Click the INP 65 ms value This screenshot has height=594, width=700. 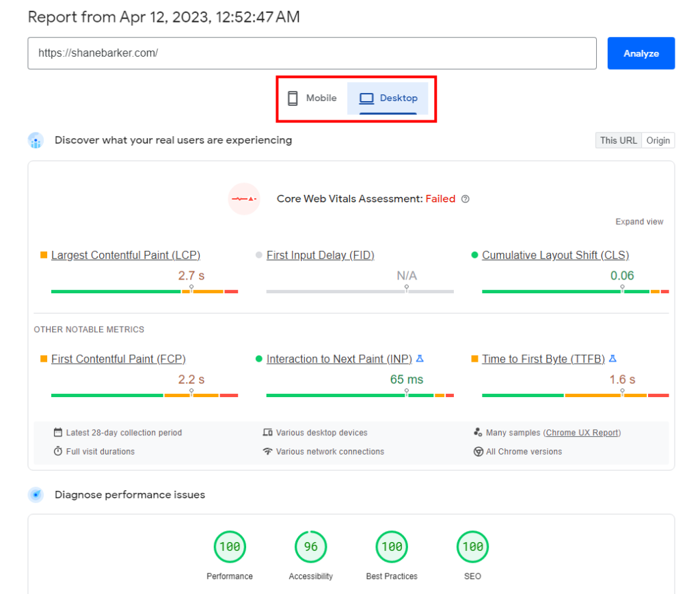click(406, 380)
